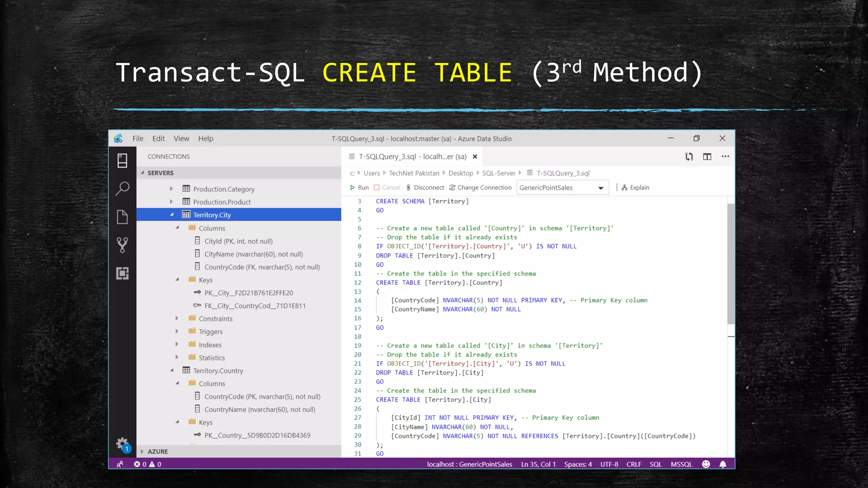Open the Search view in activity bar
The width and height of the screenshot is (868, 488).
(x=122, y=189)
